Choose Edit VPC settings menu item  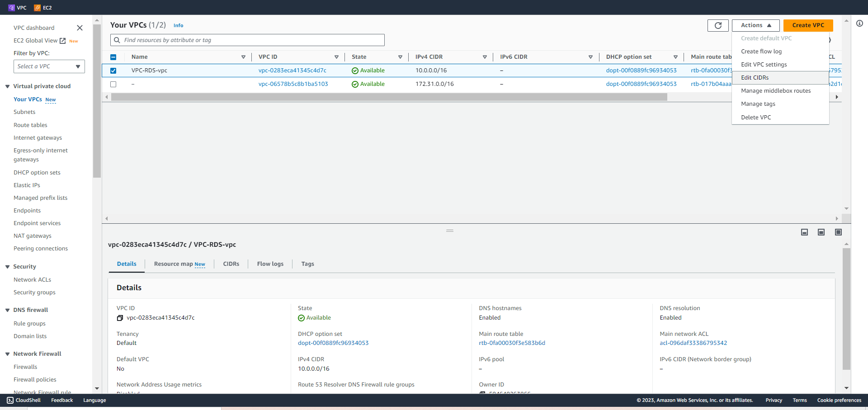780,65
